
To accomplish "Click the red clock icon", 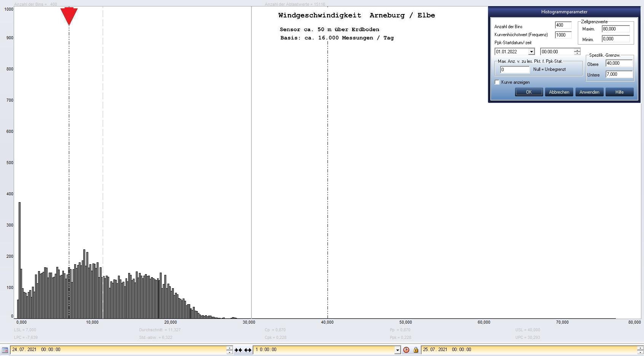I will coord(406,350).
